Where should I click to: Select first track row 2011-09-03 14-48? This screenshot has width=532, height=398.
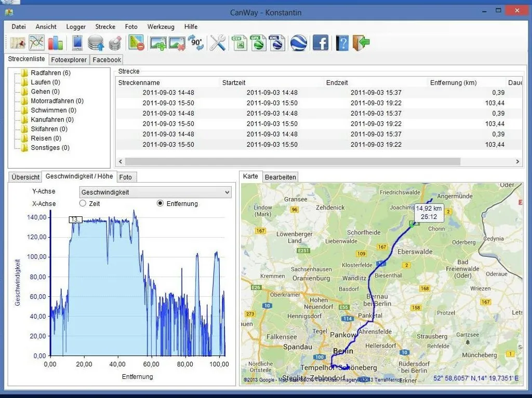point(168,93)
